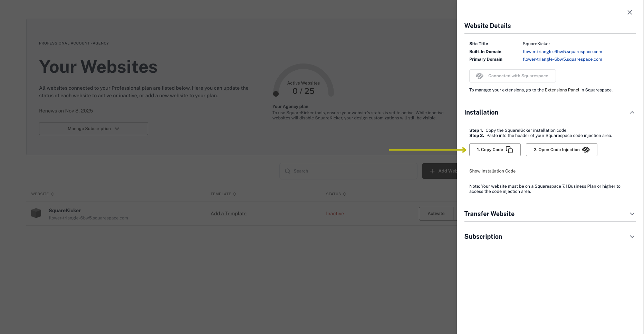The width and height of the screenshot is (644, 334).
Task: Click the Renews on Nov 8, 2025 text
Action: coord(66,111)
